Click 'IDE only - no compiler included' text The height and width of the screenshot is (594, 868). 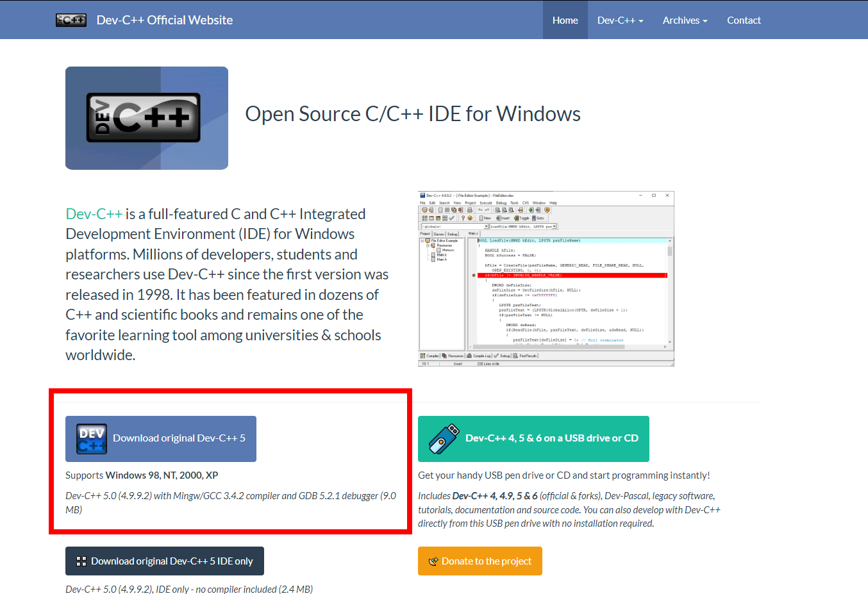pos(189,589)
